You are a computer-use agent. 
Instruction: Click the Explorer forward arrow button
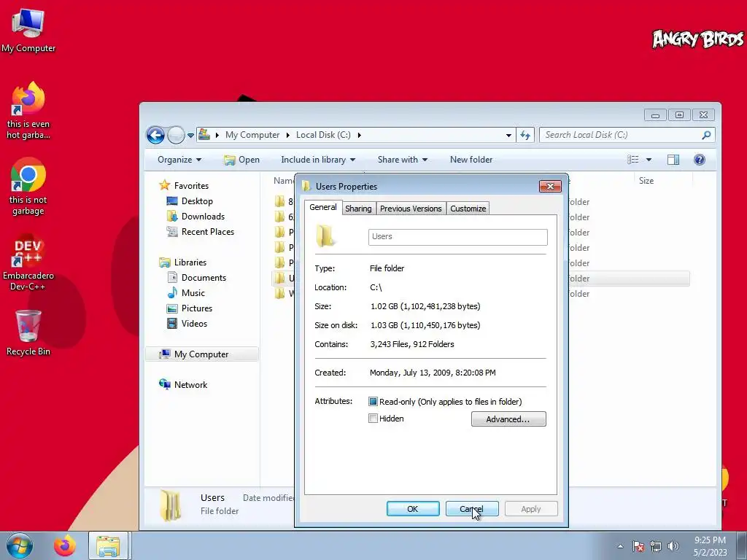176,135
